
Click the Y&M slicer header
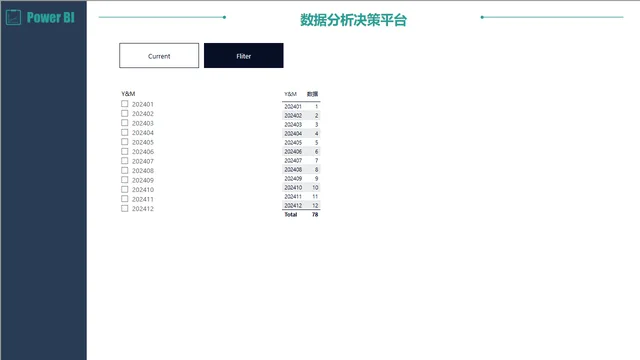click(128, 93)
